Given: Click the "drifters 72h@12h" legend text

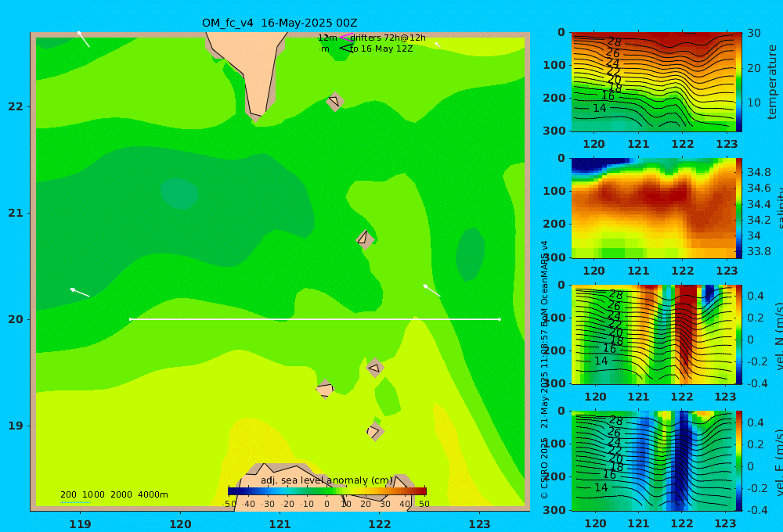Looking at the screenshot, I should (388, 38).
